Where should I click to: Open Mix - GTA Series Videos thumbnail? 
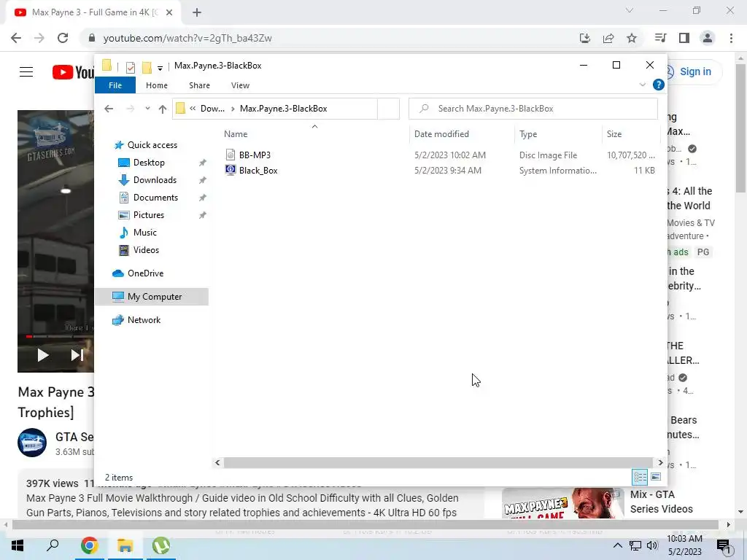pos(562,503)
